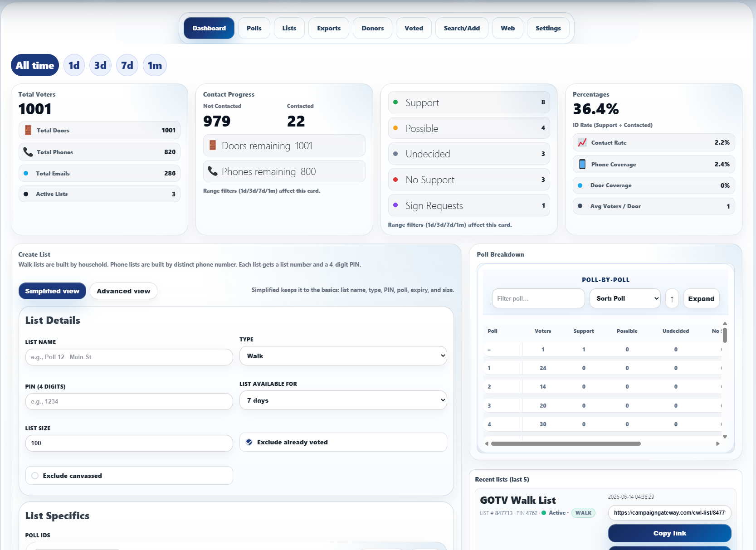Click the List Size field
Viewport: 756px width, 550px height.
[129, 443]
